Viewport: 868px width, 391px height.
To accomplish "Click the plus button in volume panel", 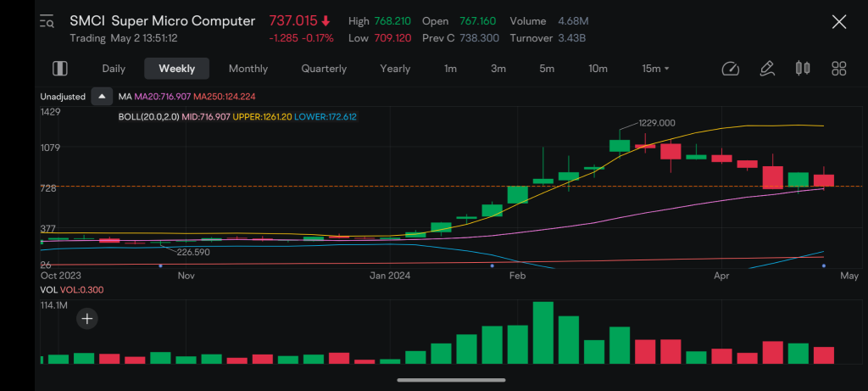I will pos(87,319).
